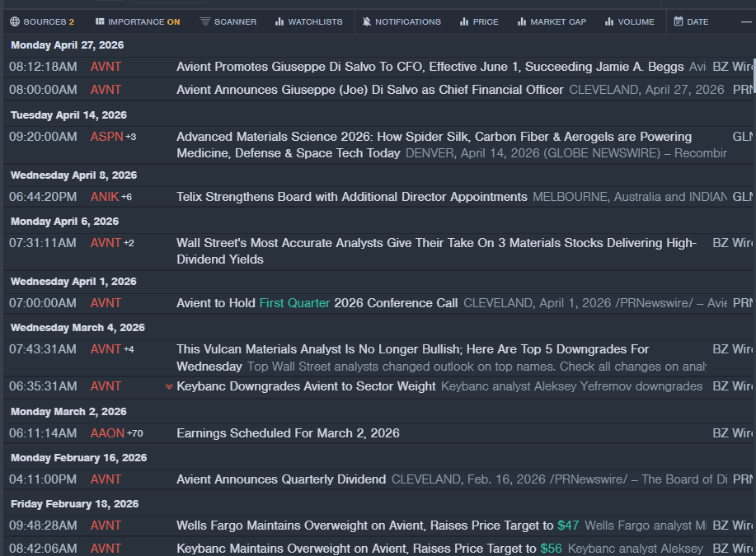Open Avient Announces Quarterly Dividend headline

[281, 479]
